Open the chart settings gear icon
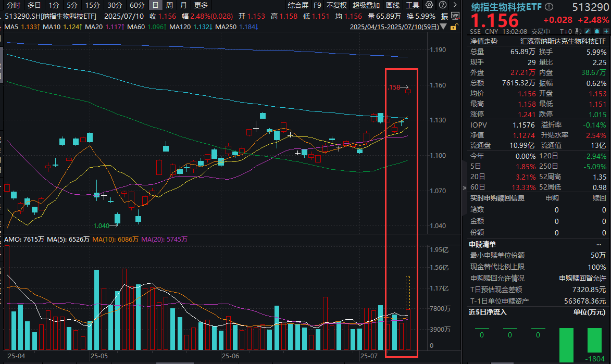The image size is (611, 364). coord(429,5)
